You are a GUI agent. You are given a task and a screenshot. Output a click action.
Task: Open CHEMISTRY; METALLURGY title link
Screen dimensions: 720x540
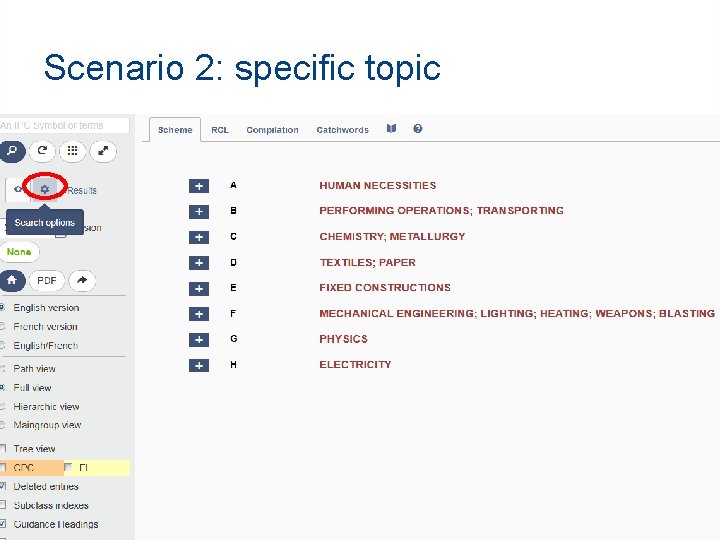392,236
